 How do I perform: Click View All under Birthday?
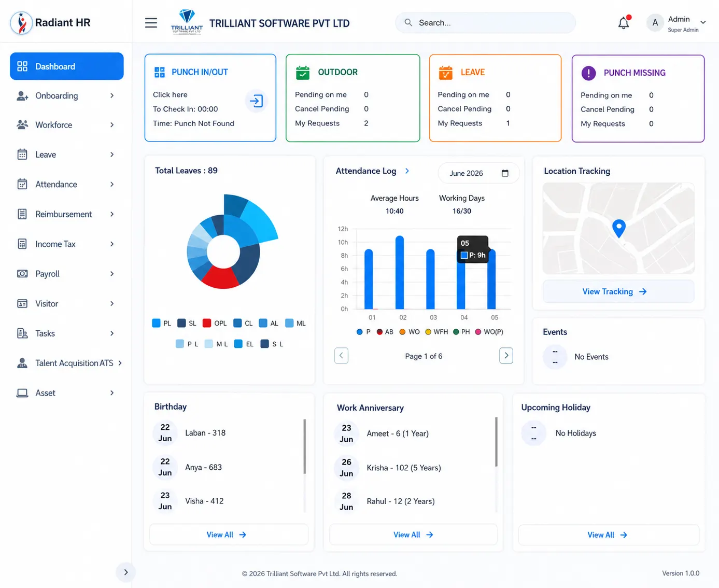coord(229,535)
